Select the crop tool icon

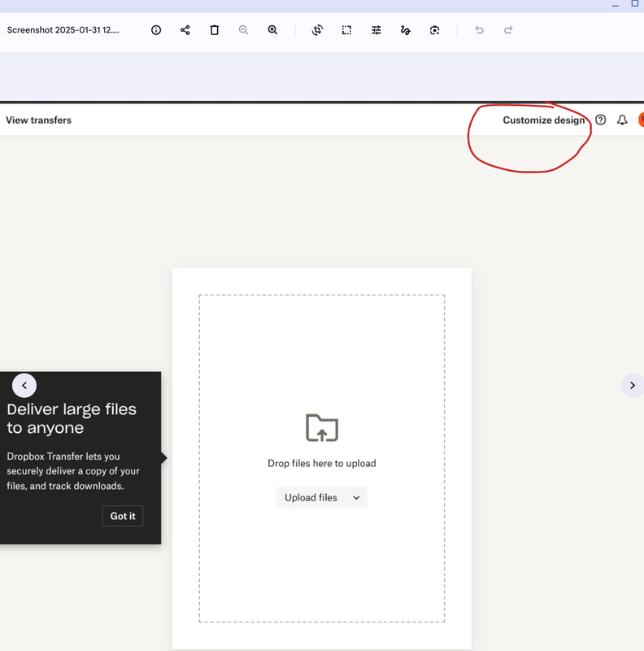(346, 30)
